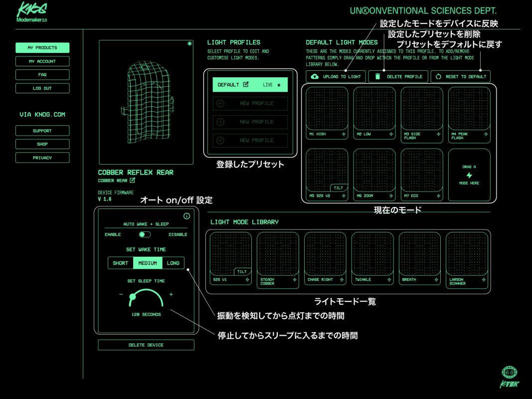Open the Auto Wake + Sleep info icon
The height and width of the screenshot is (399, 532).
click(x=187, y=216)
